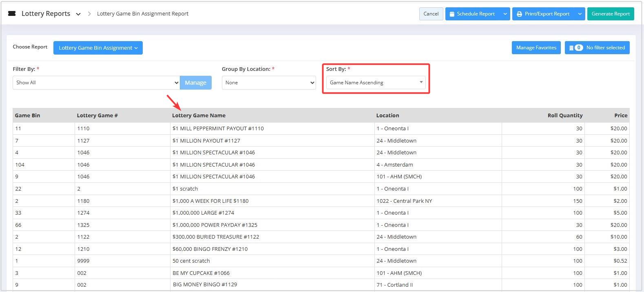Viewport: 644px width, 292px height.
Task: Click the Lottery Game Bin Assignment Report breadcrumb
Action: click(142, 14)
